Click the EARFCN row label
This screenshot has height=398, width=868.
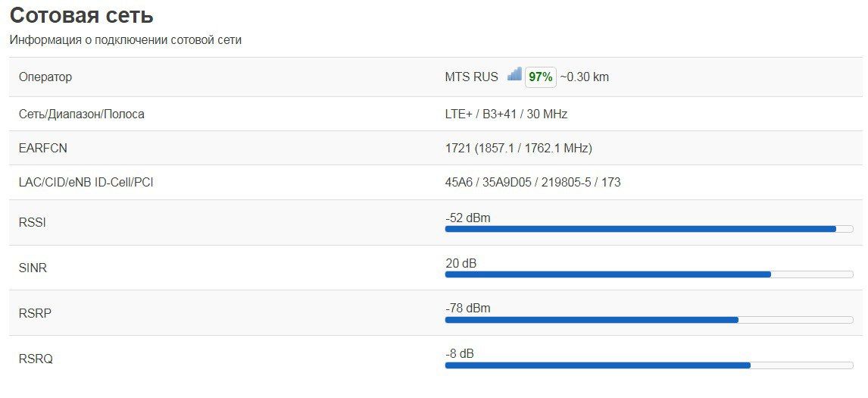(x=42, y=149)
